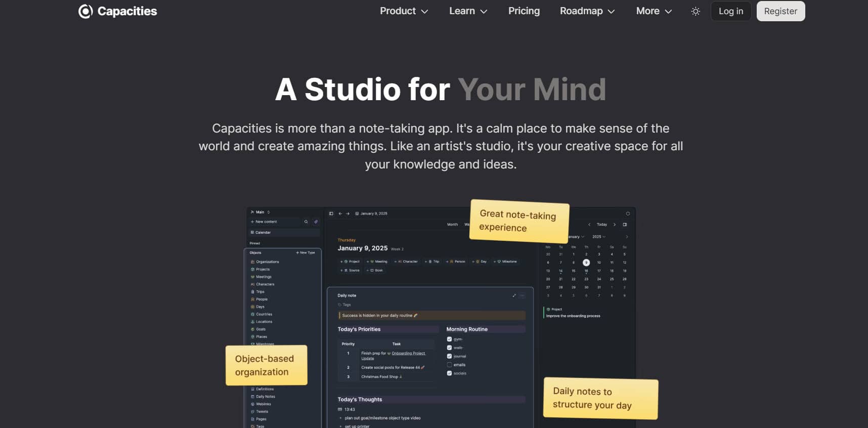Go to the Pricing page

tap(524, 11)
